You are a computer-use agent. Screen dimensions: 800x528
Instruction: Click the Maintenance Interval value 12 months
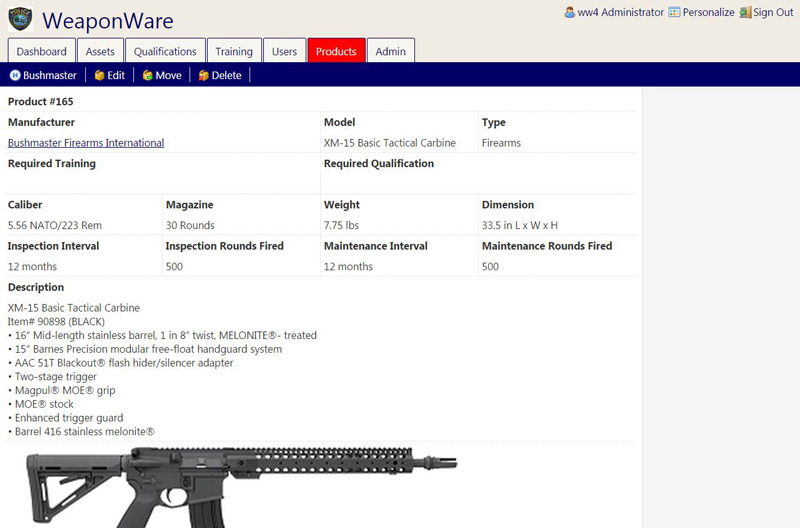(x=348, y=267)
